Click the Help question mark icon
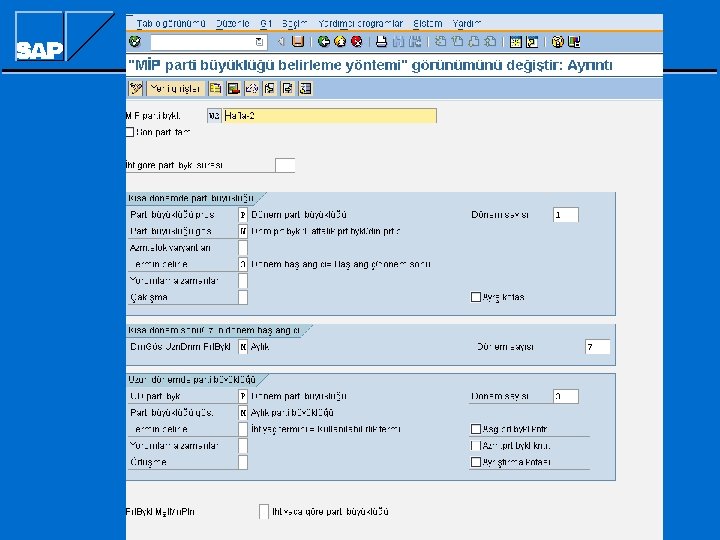 point(557,42)
